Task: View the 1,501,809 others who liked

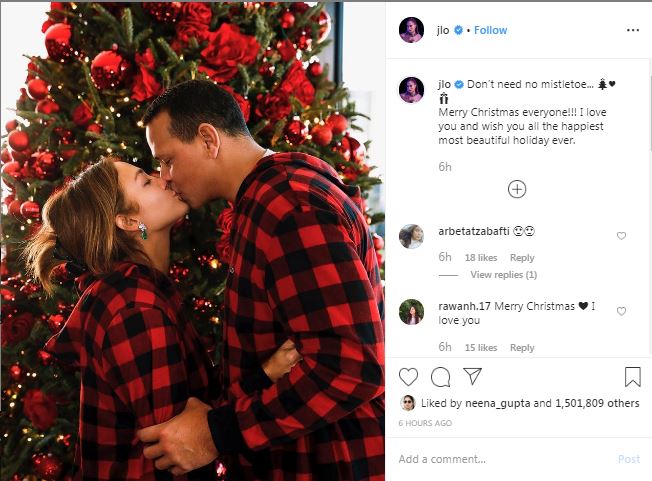Action: click(x=598, y=404)
